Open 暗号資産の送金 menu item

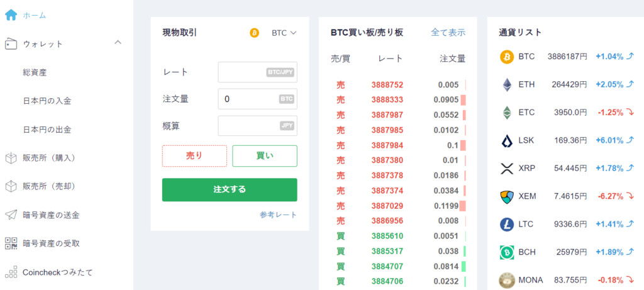[51, 215]
